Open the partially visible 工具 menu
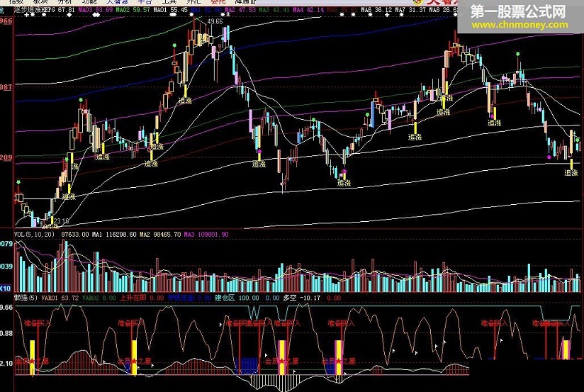The height and width of the screenshot is (392, 584). (x=169, y=1)
